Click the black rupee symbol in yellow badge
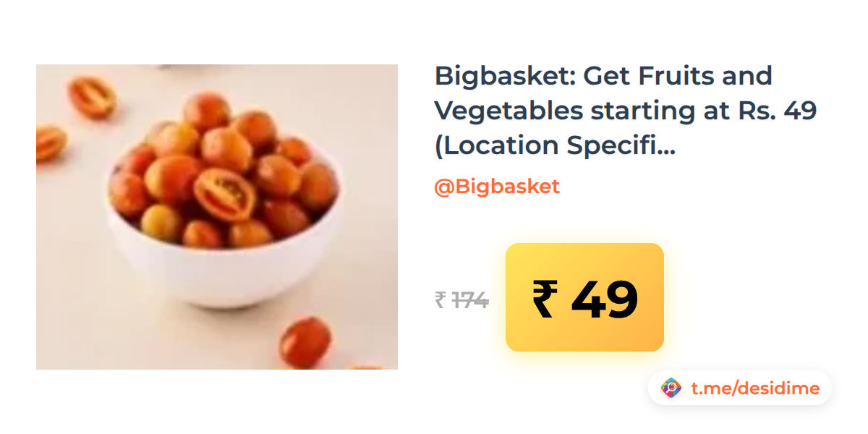The height and width of the screenshot is (434, 868). click(x=544, y=299)
